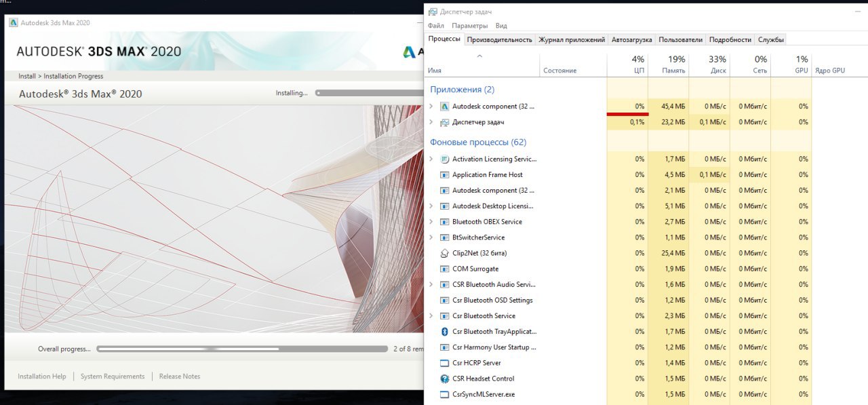Sort by Память column header
Viewport: 868px width, 405px height.
[x=668, y=64]
